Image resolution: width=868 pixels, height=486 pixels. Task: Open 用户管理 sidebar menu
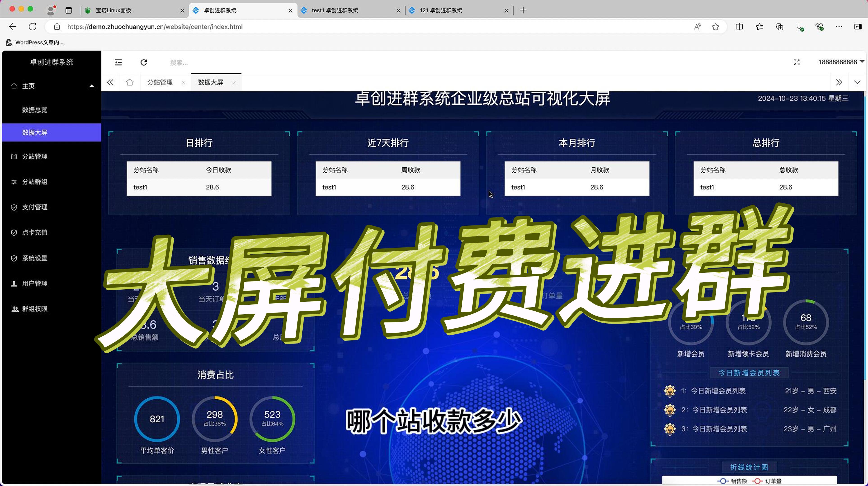tap(52, 283)
